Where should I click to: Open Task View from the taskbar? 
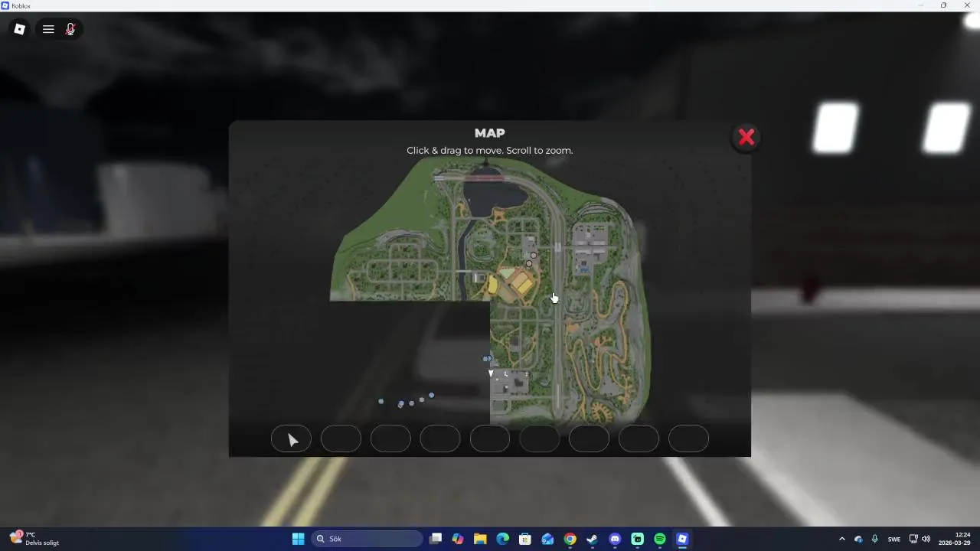(x=435, y=539)
